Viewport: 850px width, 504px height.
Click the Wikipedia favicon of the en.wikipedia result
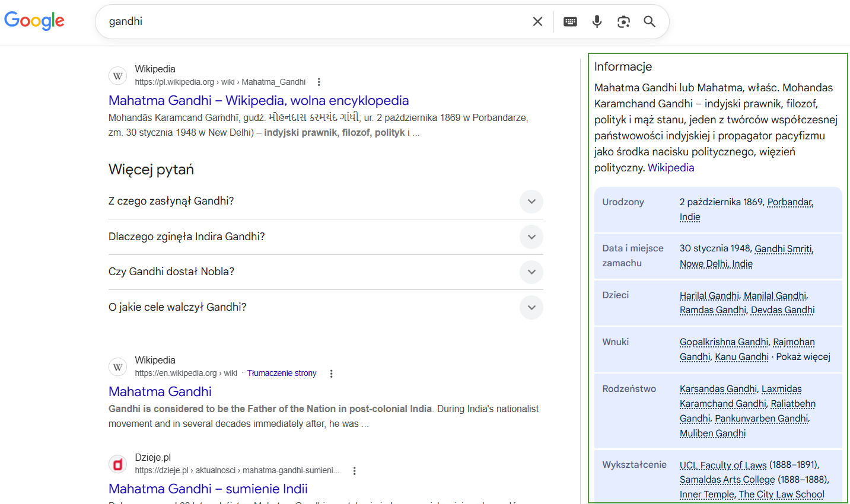point(118,367)
